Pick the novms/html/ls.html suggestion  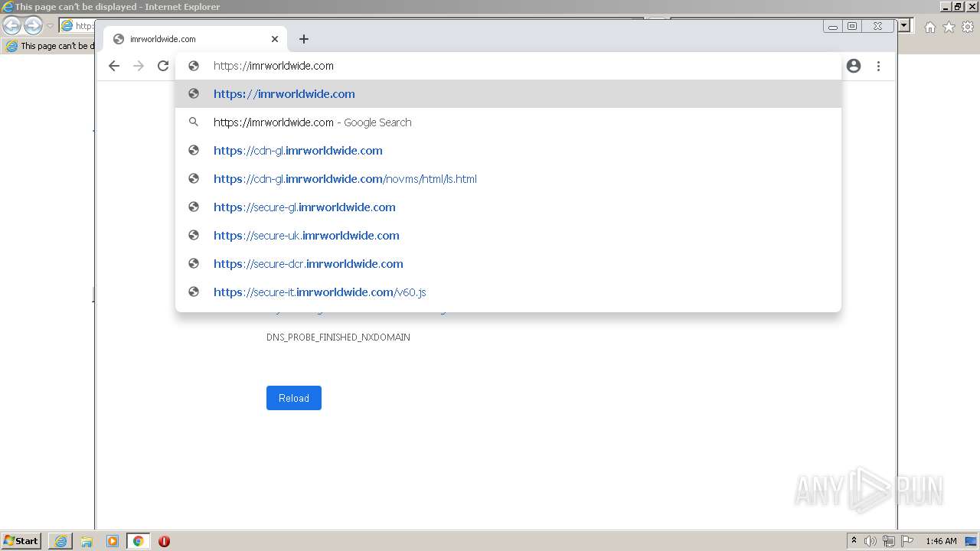(508, 179)
